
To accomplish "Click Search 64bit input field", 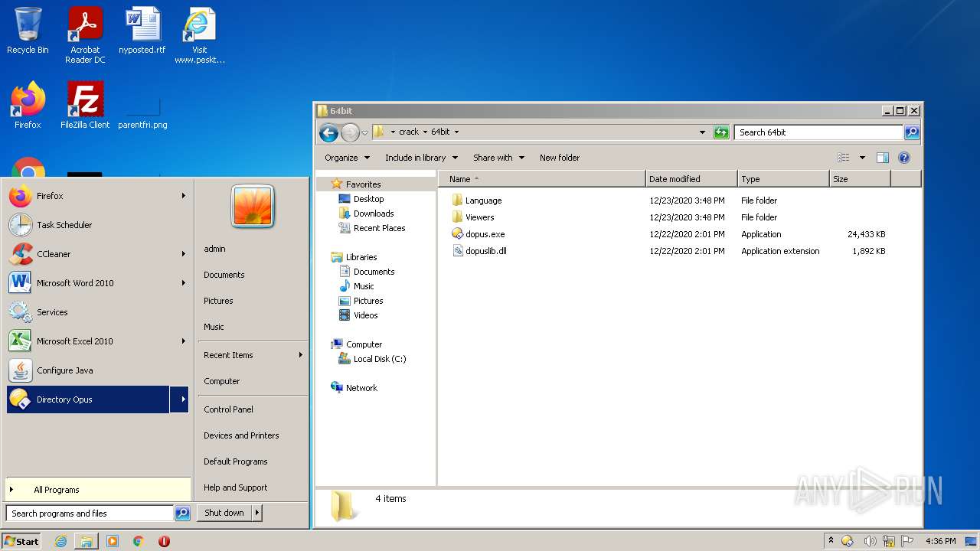I will [x=818, y=132].
